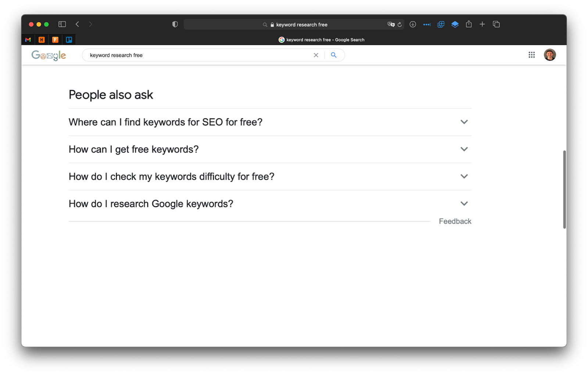The image size is (588, 375).
Task: Toggle the Safari sidebar
Action: tap(62, 24)
